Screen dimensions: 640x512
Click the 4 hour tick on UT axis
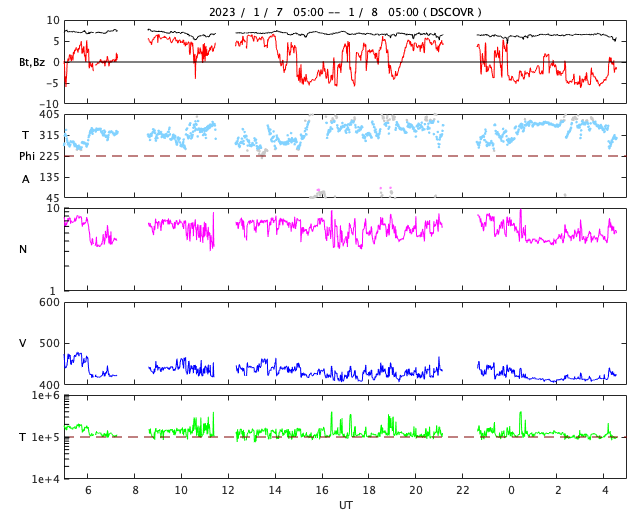coord(604,490)
